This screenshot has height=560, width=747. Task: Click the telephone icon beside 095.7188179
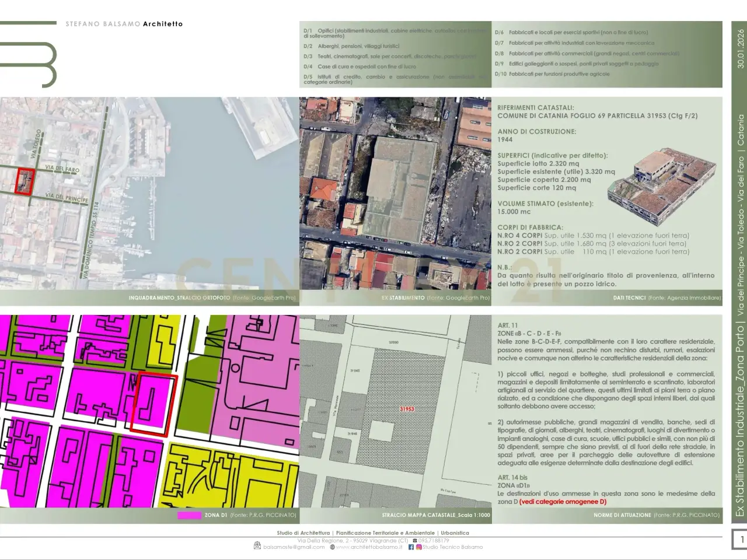pos(415,541)
